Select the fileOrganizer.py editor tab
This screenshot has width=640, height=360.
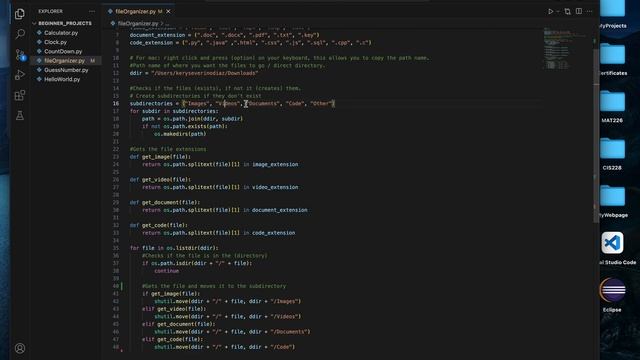point(139,11)
